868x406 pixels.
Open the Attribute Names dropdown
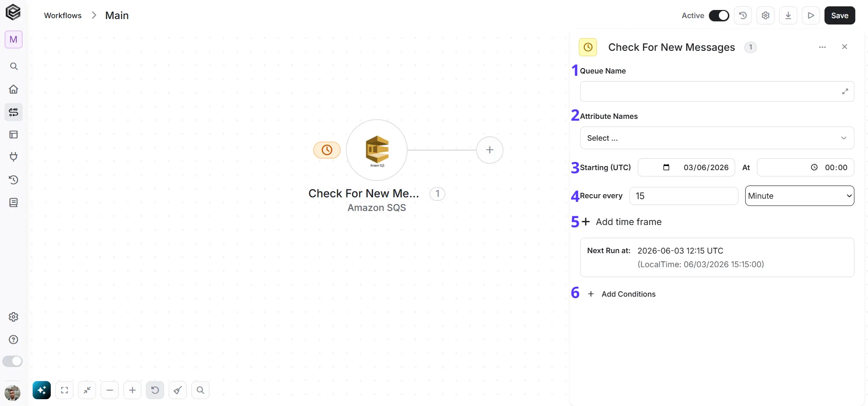click(x=717, y=138)
